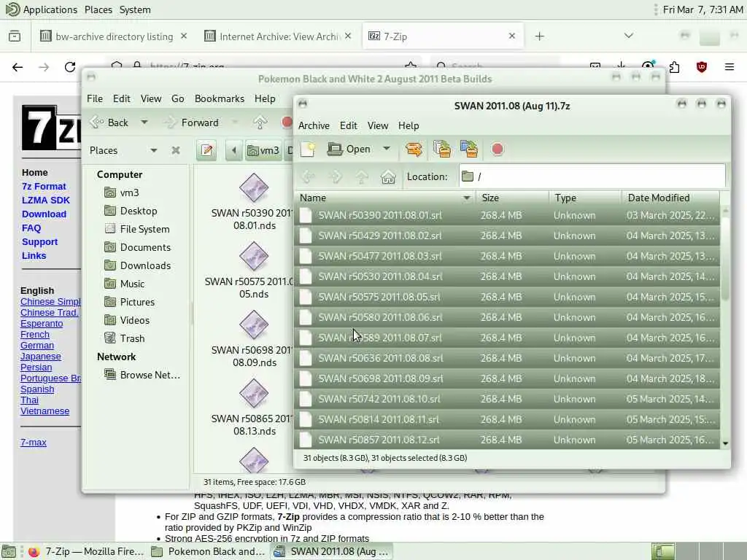Screen dimensions: 747x560
Task: Click the uBlock Origin extension icon
Action: tap(701, 66)
